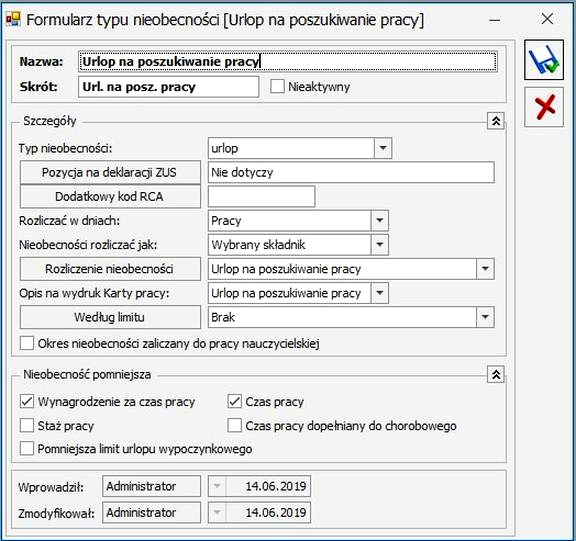Click the Zmodyfikował date 14.06.2019
576x541 pixels.
(x=276, y=512)
